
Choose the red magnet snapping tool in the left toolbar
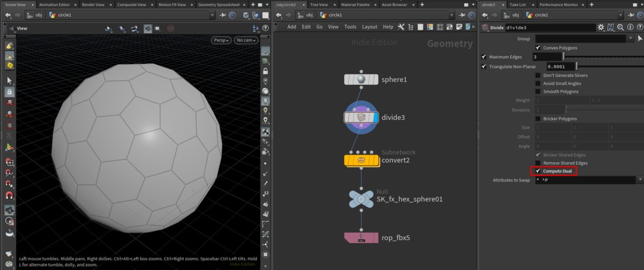pyautogui.click(x=10, y=196)
